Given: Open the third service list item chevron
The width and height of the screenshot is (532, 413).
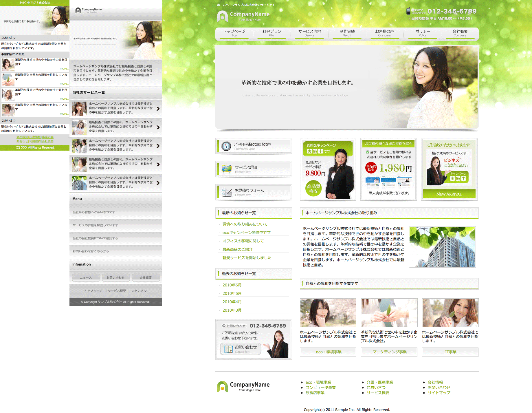Looking at the screenshot, I should coord(158,146).
